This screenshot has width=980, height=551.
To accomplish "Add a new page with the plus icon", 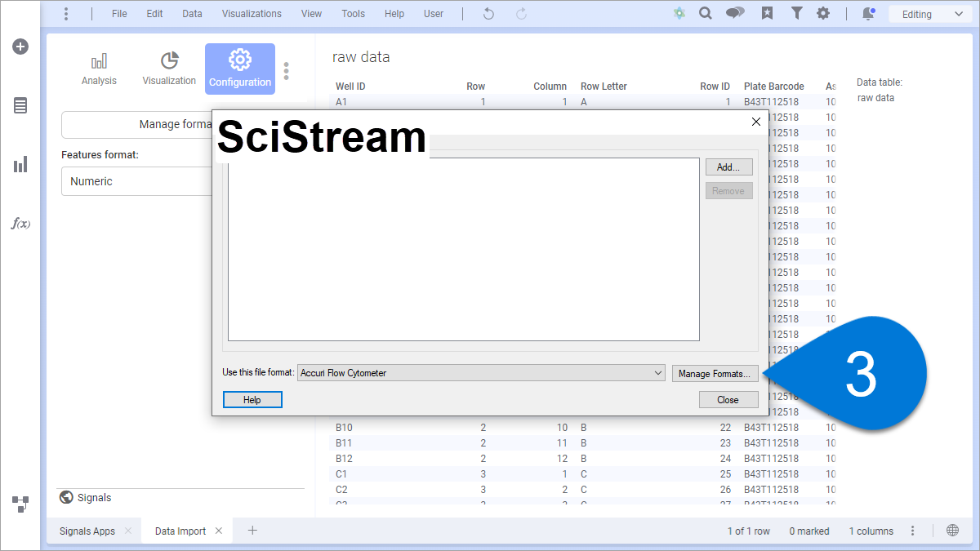I will [x=252, y=531].
